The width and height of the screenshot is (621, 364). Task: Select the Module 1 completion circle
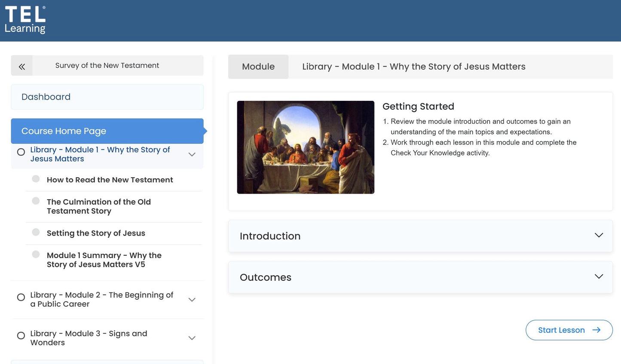point(21,152)
